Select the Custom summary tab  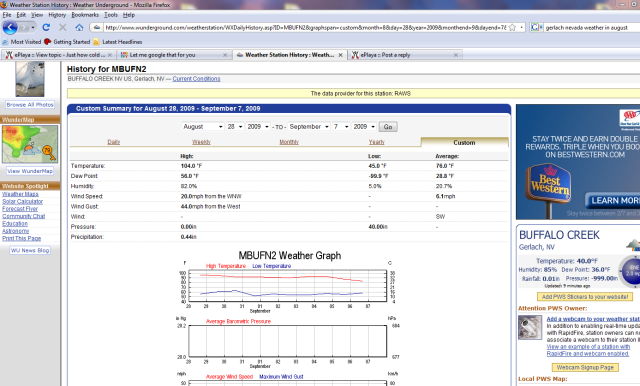[464, 142]
